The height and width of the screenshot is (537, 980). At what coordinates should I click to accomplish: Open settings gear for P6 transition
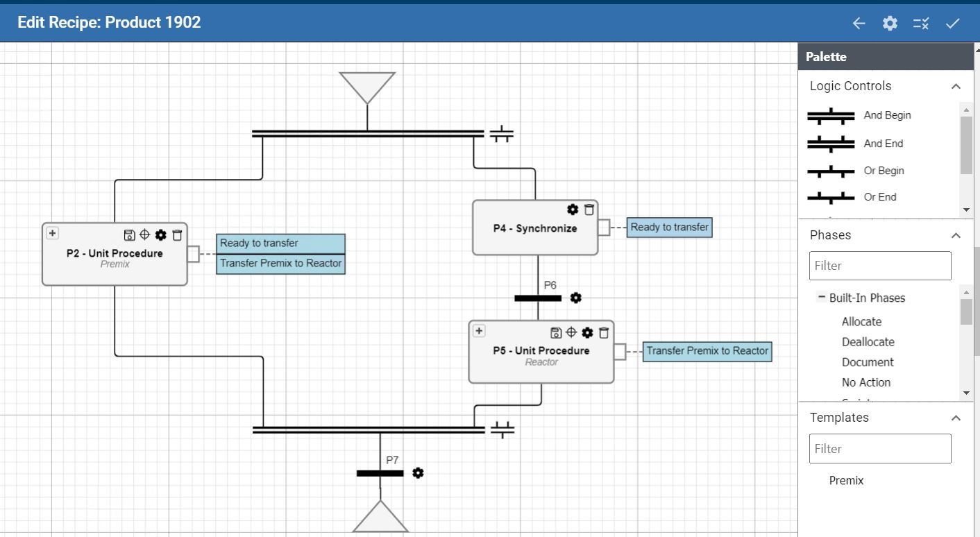pos(575,298)
